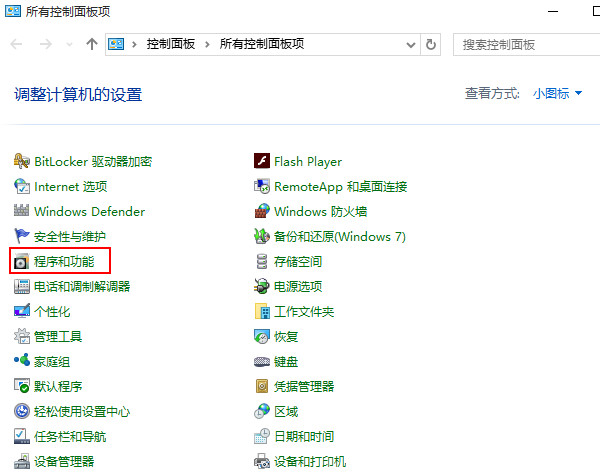The width and height of the screenshot is (600, 474).
Task: Open 电源选项 link
Action: point(298,286)
